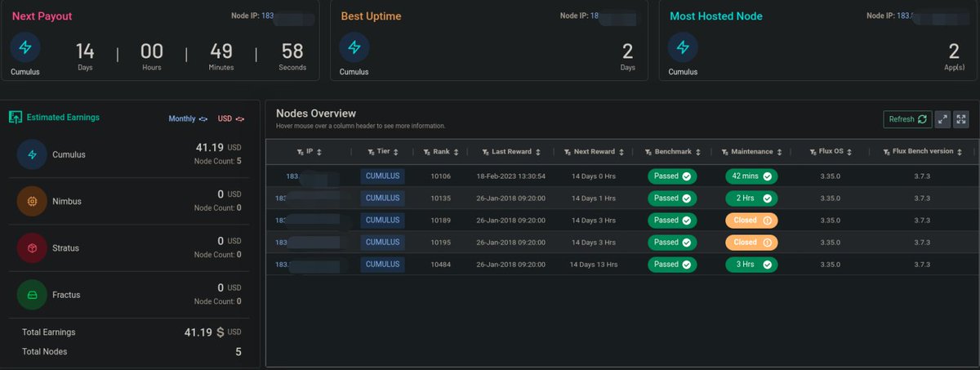
Task: Open the filter icon on the Tier column
Action: [x=371, y=152]
